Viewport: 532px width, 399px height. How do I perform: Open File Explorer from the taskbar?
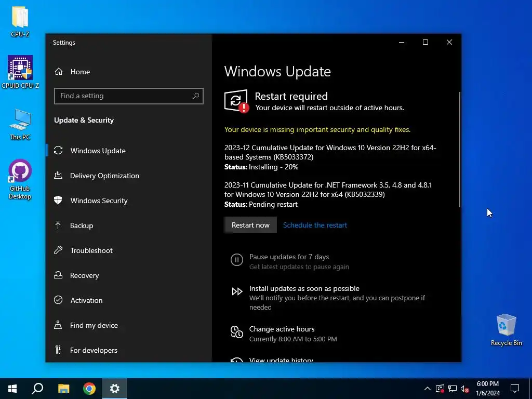63,389
